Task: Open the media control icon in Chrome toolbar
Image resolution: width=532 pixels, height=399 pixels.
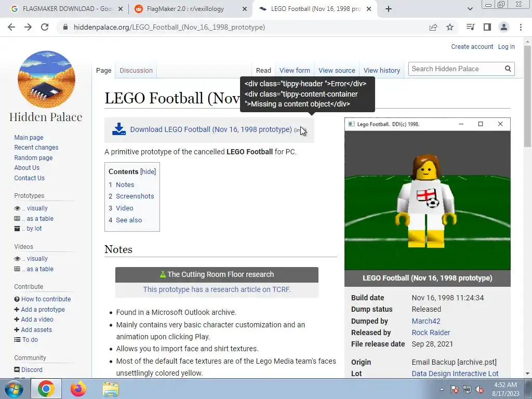Action: (x=470, y=27)
